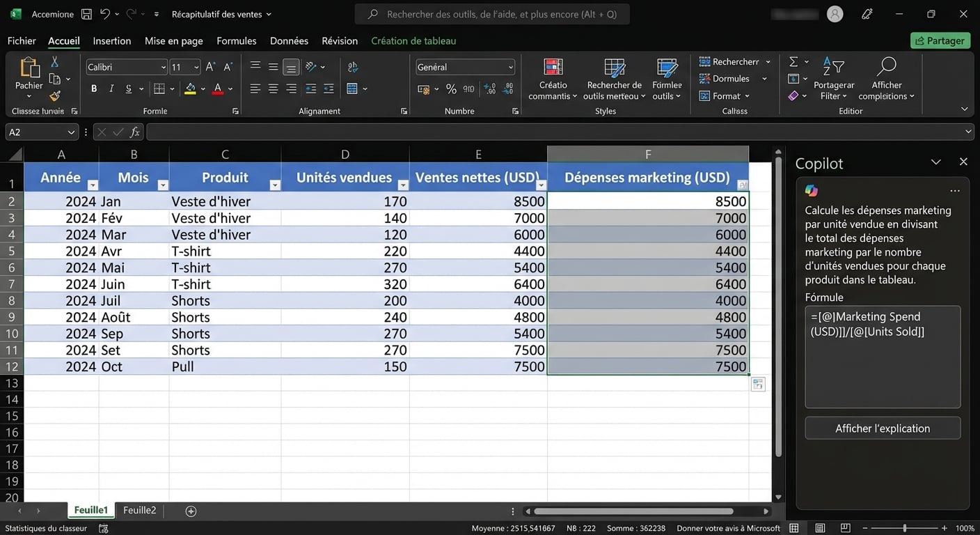Click the Italic formatting icon
The image size is (980, 535).
pyautogui.click(x=111, y=88)
